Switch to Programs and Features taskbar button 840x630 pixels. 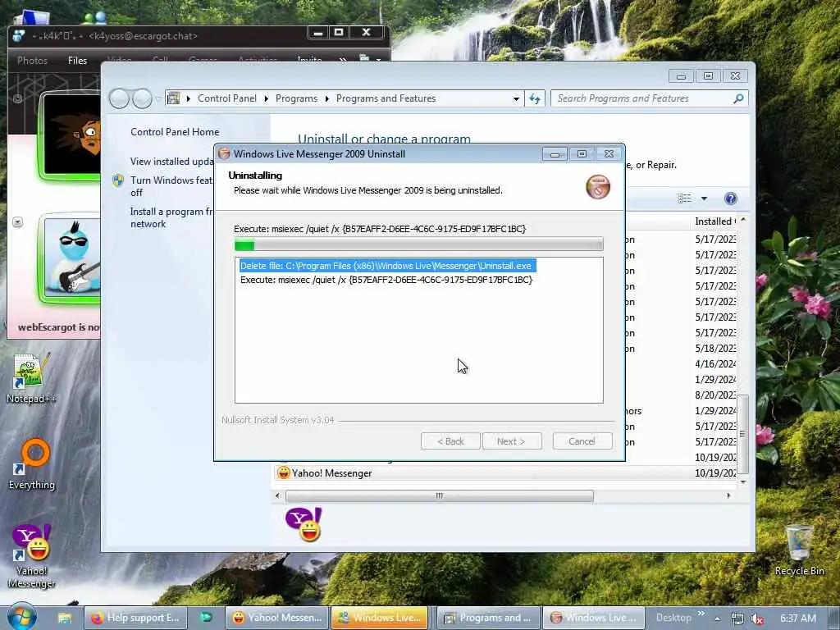point(488,619)
